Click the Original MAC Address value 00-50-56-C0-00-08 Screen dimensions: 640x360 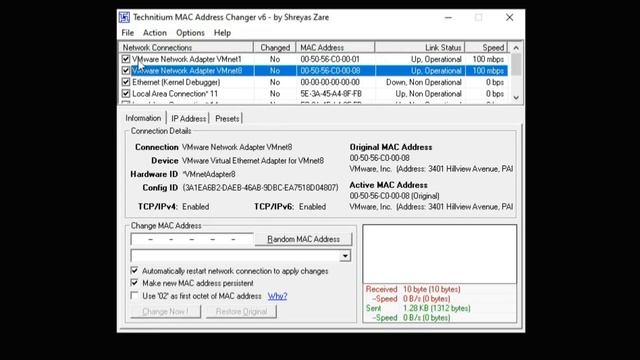tap(380, 158)
